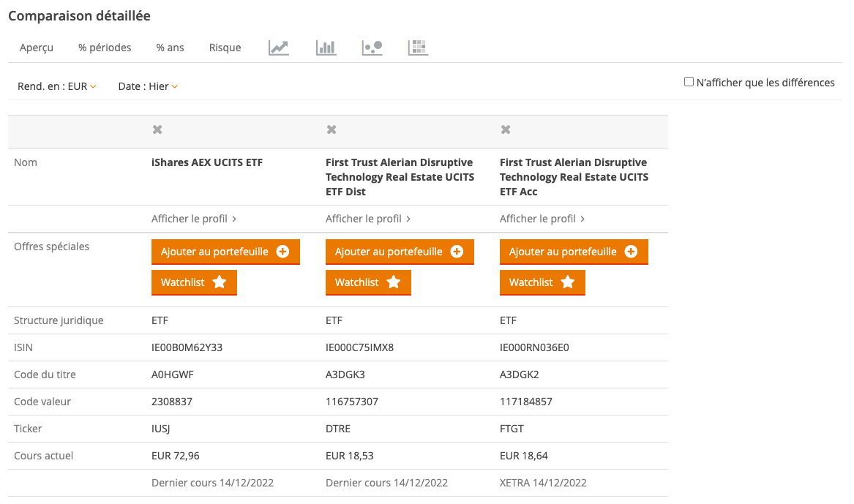Show profile of iShares AEX UCITS ETF
Image resolution: width=854 pixels, height=504 pixels.
click(194, 219)
